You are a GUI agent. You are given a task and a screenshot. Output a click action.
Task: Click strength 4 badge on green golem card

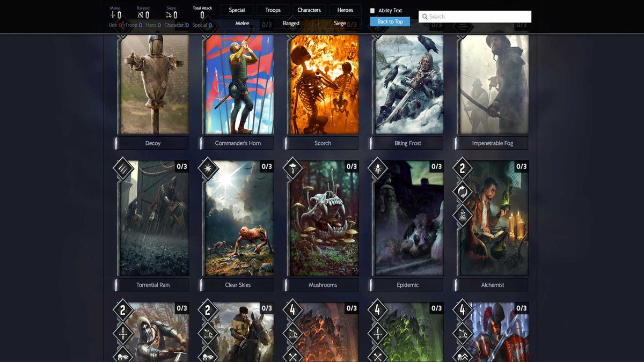377,310
